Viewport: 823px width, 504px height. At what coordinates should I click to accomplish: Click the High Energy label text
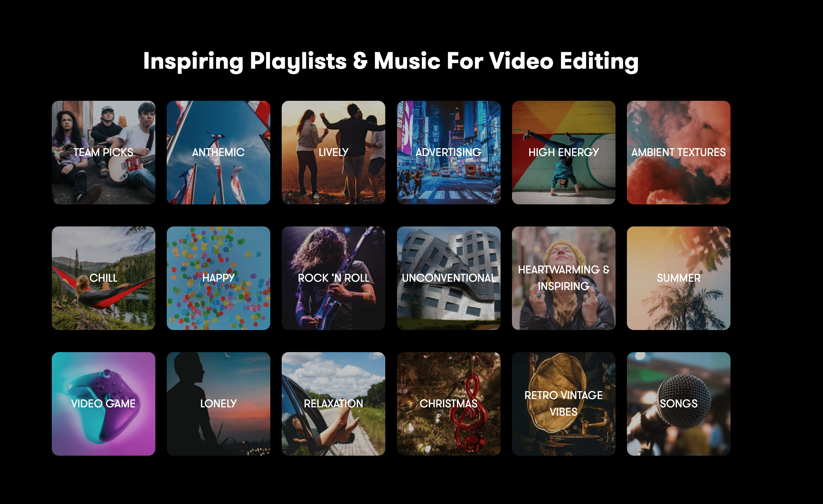pyautogui.click(x=563, y=152)
